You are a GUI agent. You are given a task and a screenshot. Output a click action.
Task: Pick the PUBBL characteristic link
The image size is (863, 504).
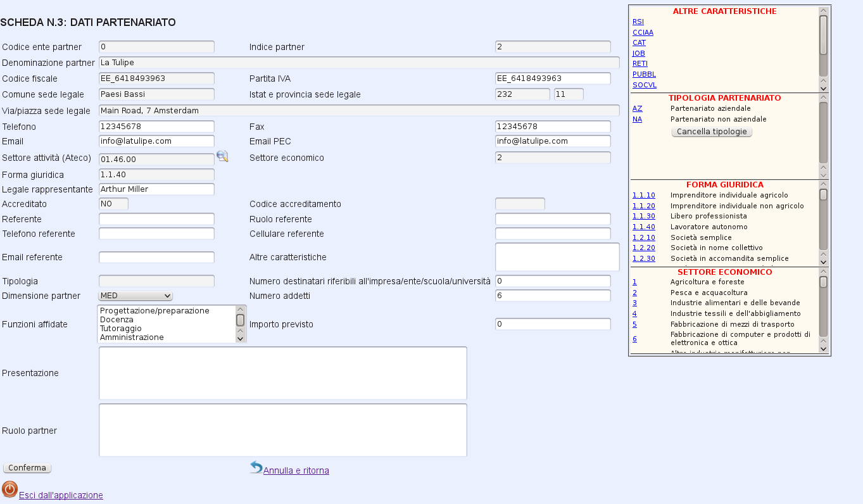point(644,74)
